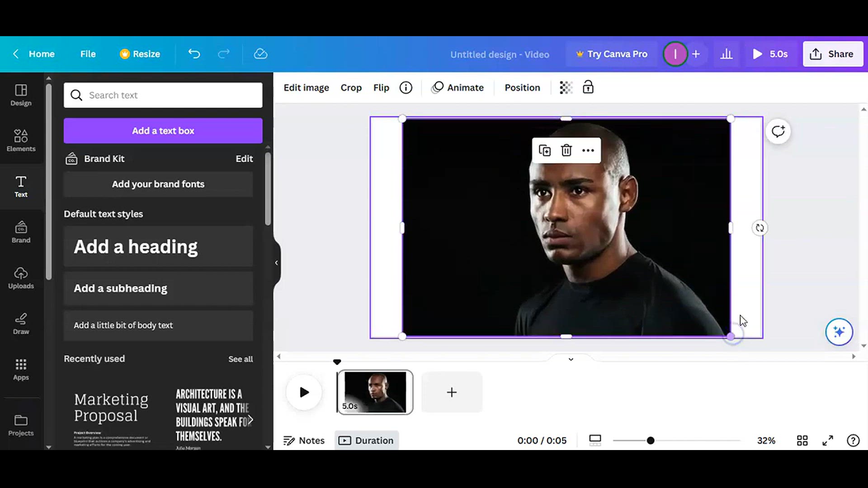Click the 32% zoom level
Screen dimensions: 868x488
766,441
